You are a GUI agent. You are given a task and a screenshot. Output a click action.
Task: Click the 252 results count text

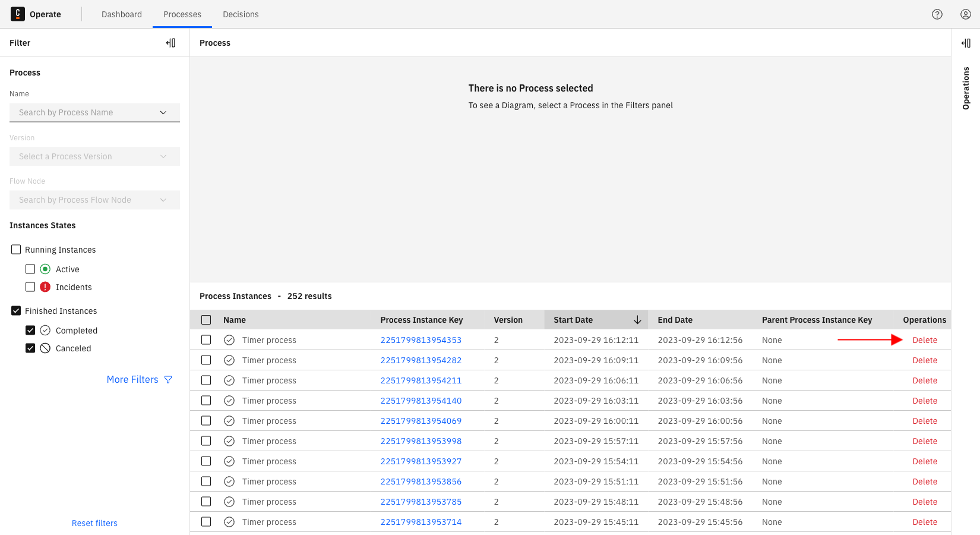(309, 296)
